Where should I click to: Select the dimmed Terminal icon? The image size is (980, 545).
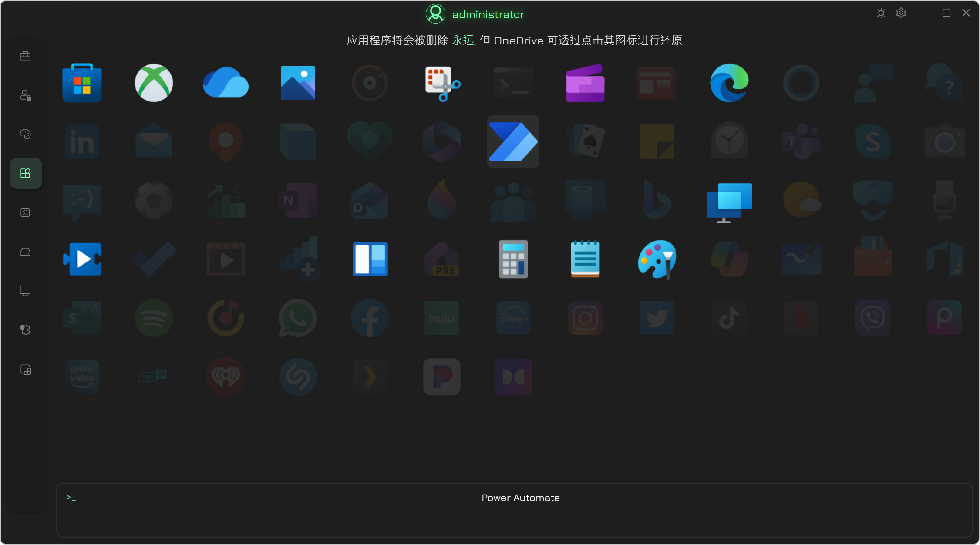513,83
